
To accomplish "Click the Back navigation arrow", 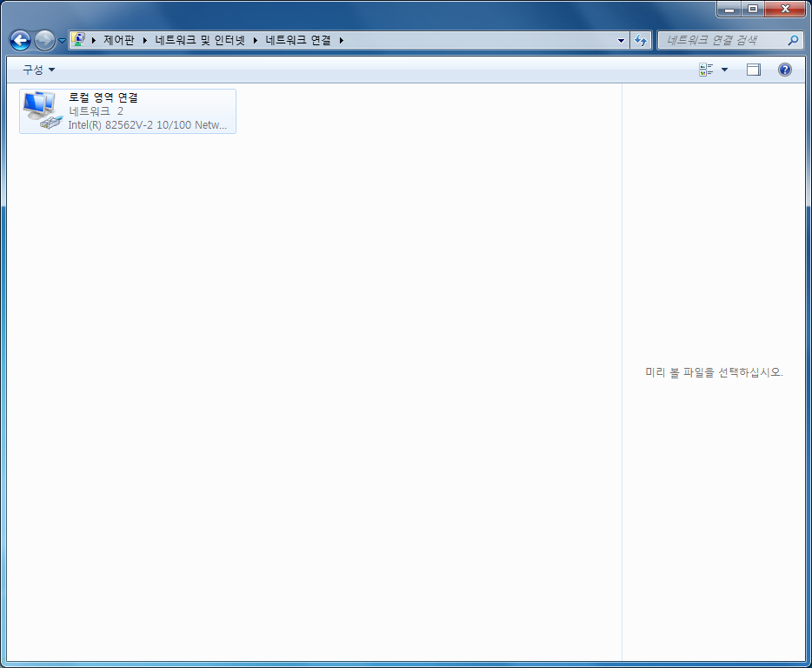I will point(20,40).
